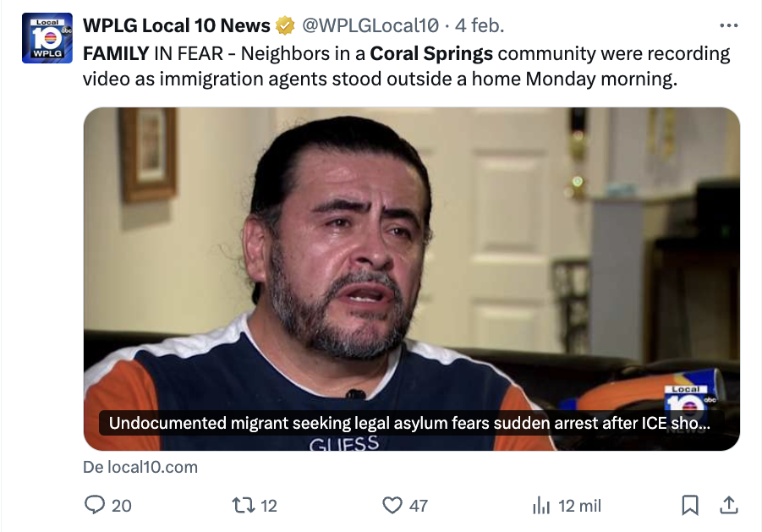Open the De local10.com source link
Screen dimensions: 762x532
(140, 467)
